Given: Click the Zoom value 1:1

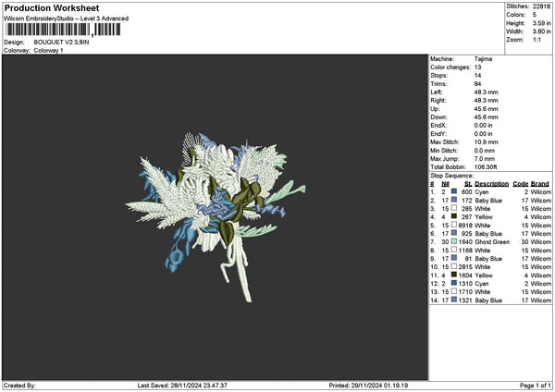Looking at the screenshot, I should (536, 40).
